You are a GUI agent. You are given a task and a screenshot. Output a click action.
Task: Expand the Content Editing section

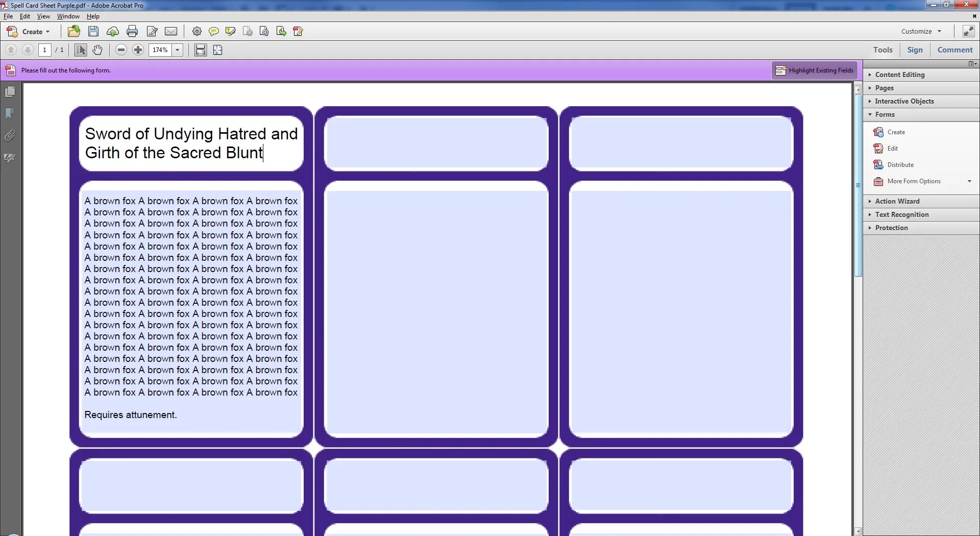(x=921, y=75)
